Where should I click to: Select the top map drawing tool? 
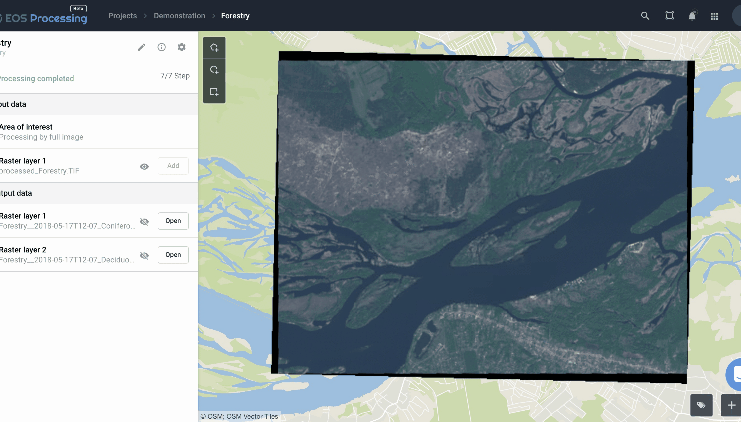[214, 48]
